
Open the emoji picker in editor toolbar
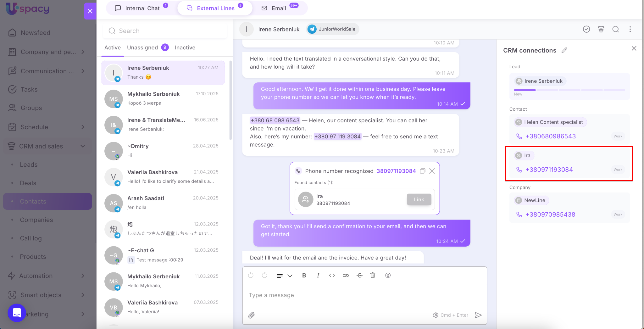point(388,275)
